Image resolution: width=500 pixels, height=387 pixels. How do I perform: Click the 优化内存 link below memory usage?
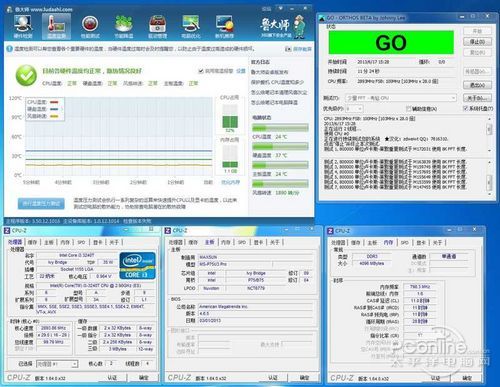click(x=230, y=182)
